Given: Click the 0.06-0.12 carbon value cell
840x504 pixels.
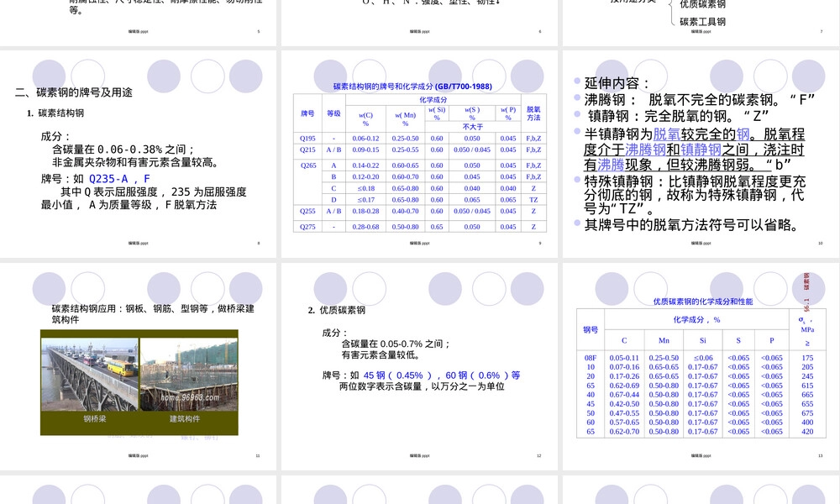Looking at the screenshot, I should (365, 139).
